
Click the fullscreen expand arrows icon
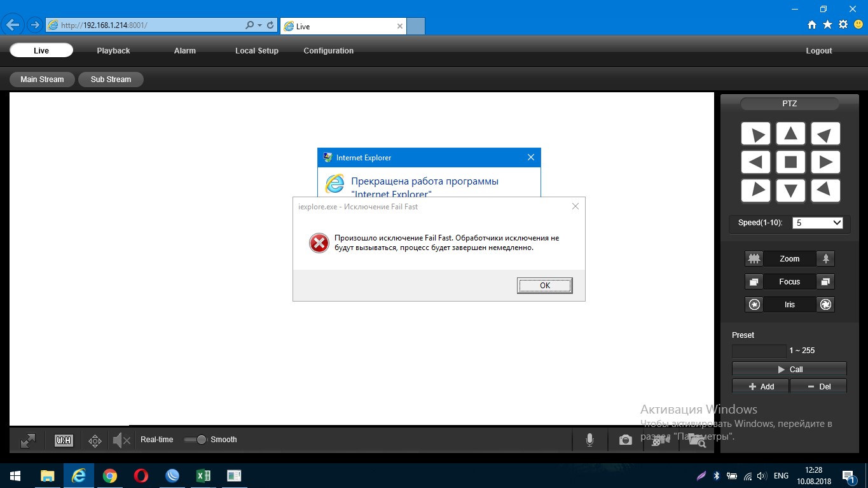28,440
